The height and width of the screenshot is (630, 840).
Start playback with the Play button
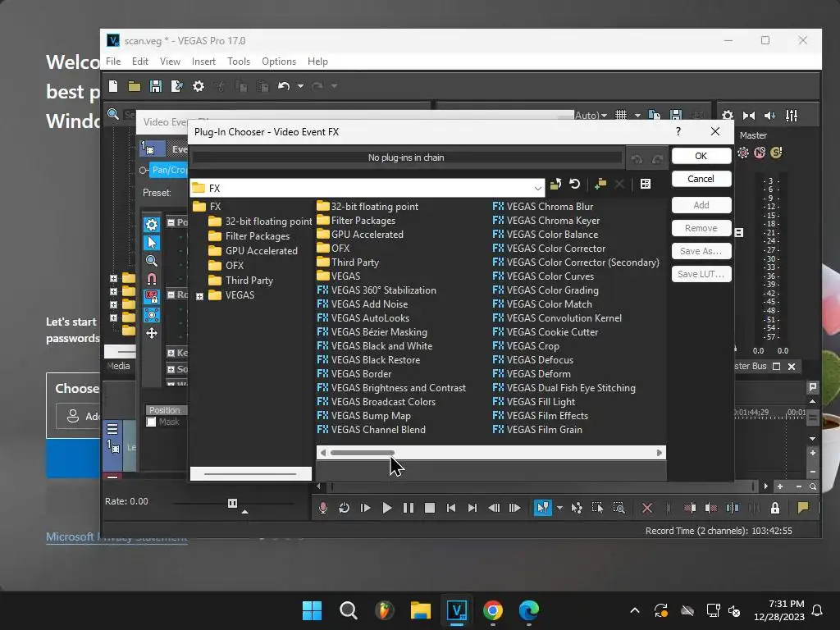pyautogui.click(x=387, y=508)
